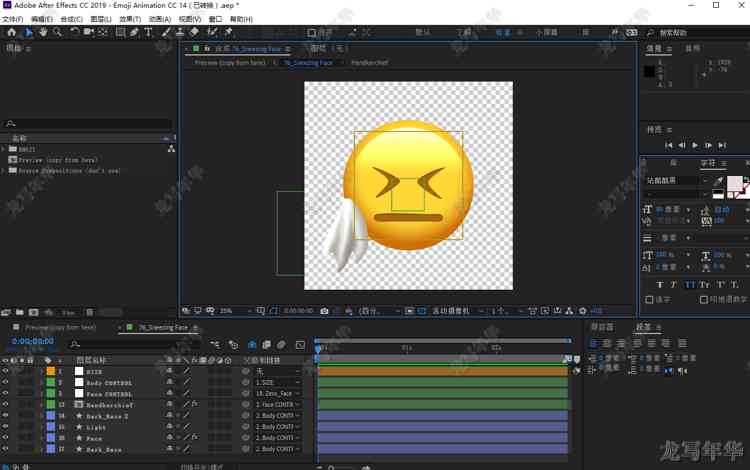Open the viewer resolution dropdown
The width and height of the screenshot is (750, 470).
(379, 311)
